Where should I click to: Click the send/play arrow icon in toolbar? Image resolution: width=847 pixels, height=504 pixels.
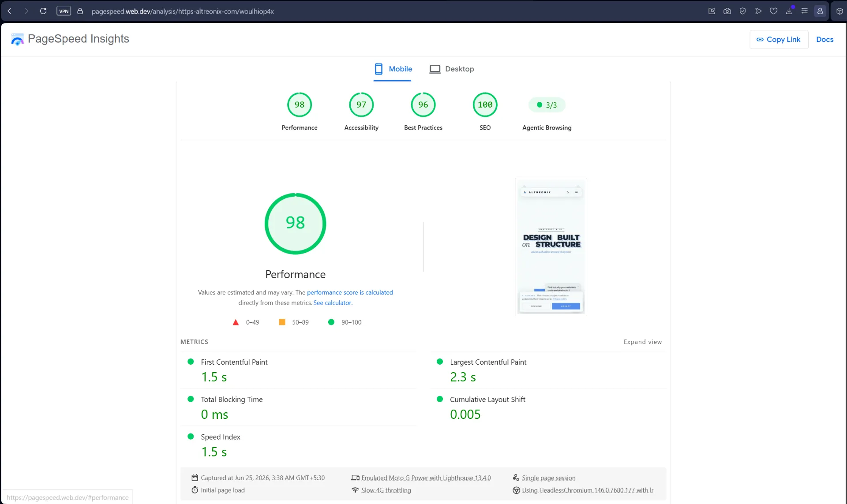point(758,11)
